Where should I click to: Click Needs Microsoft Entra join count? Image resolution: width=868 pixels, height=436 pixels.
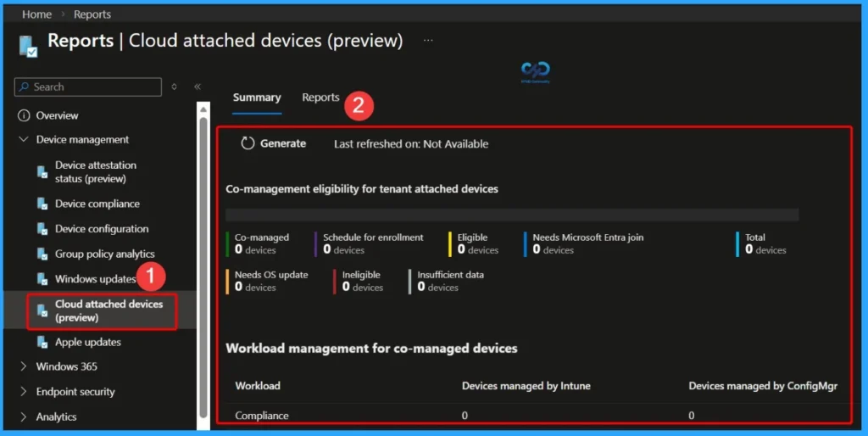coord(553,250)
